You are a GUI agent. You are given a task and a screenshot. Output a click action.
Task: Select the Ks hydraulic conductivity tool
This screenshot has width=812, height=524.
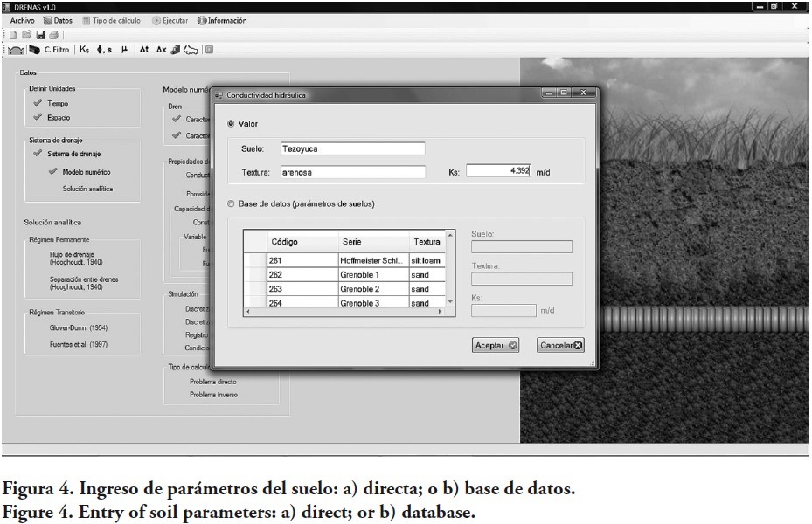[x=84, y=50]
